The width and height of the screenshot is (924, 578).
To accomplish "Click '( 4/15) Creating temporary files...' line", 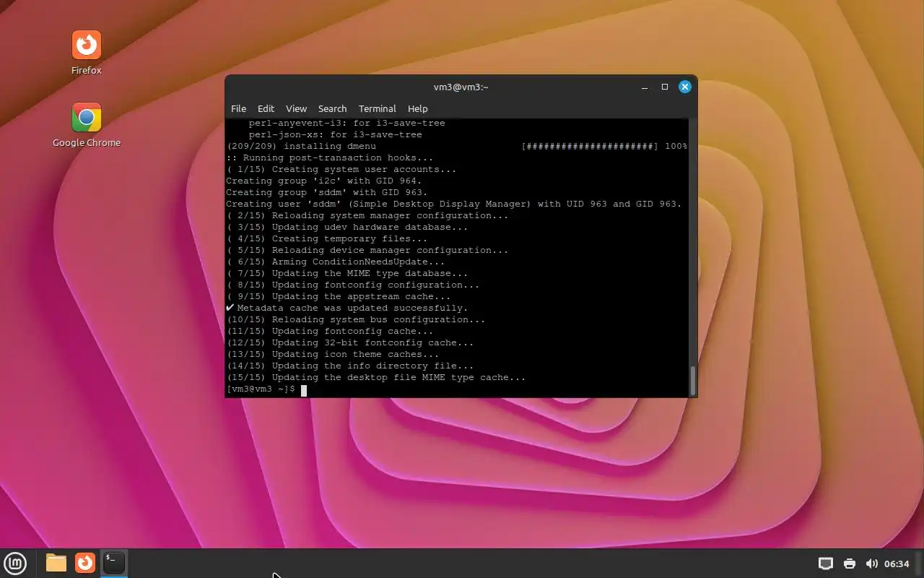I will pos(327,239).
